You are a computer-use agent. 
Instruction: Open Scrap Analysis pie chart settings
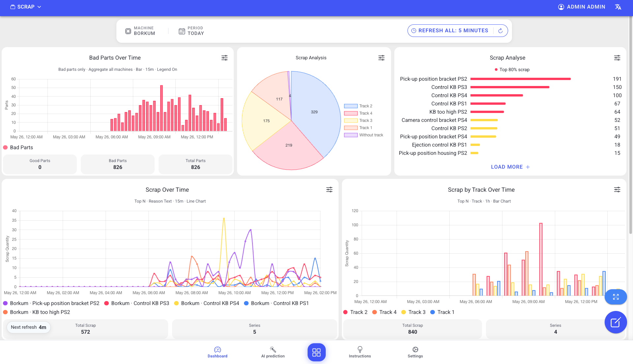[x=381, y=58]
